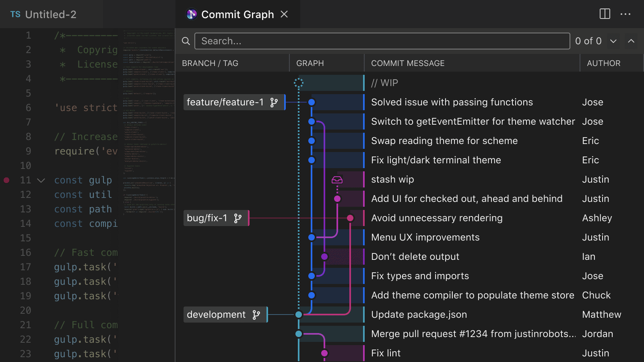Close the Commit Graph tab
The image size is (644, 362).
284,14
